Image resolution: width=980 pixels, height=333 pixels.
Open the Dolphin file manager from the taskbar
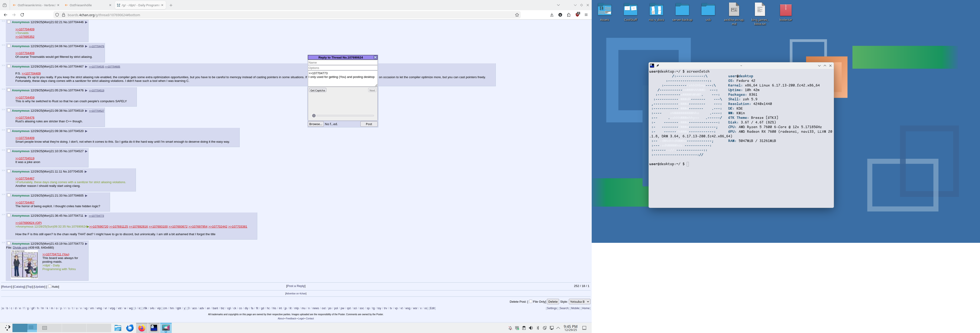(x=118, y=328)
